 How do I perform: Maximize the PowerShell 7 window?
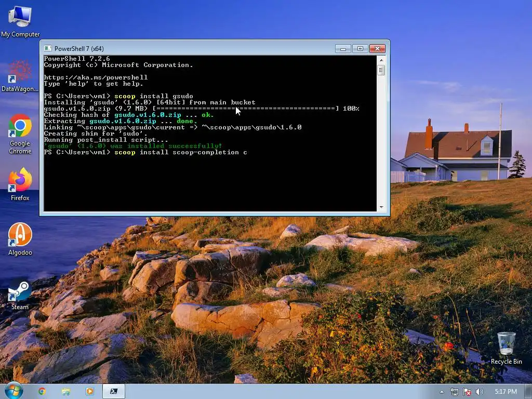[x=360, y=48]
